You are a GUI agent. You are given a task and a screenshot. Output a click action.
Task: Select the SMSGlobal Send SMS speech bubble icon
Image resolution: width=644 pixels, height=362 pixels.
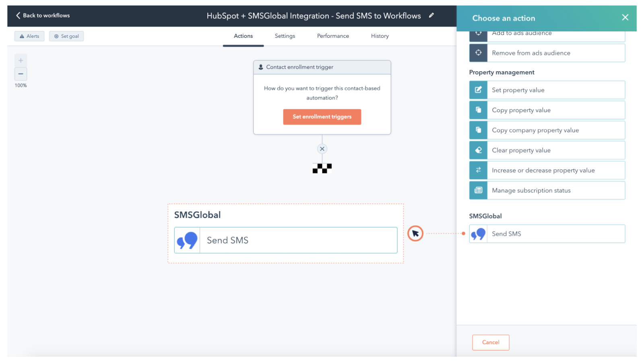click(478, 234)
